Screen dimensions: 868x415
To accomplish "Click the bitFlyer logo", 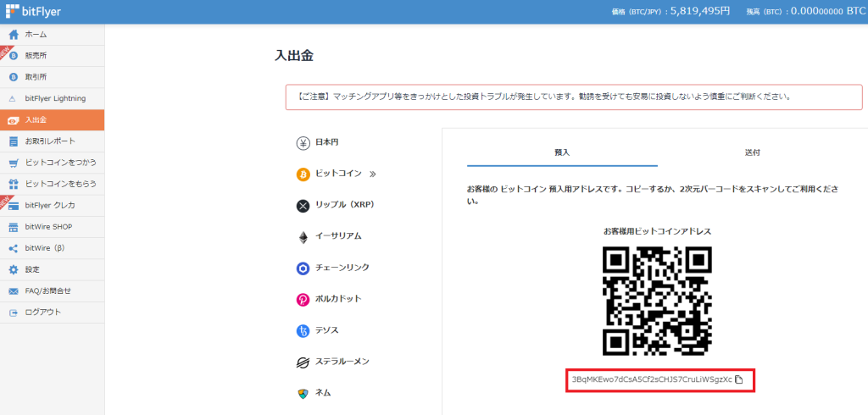I will click(x=33, y=11).
